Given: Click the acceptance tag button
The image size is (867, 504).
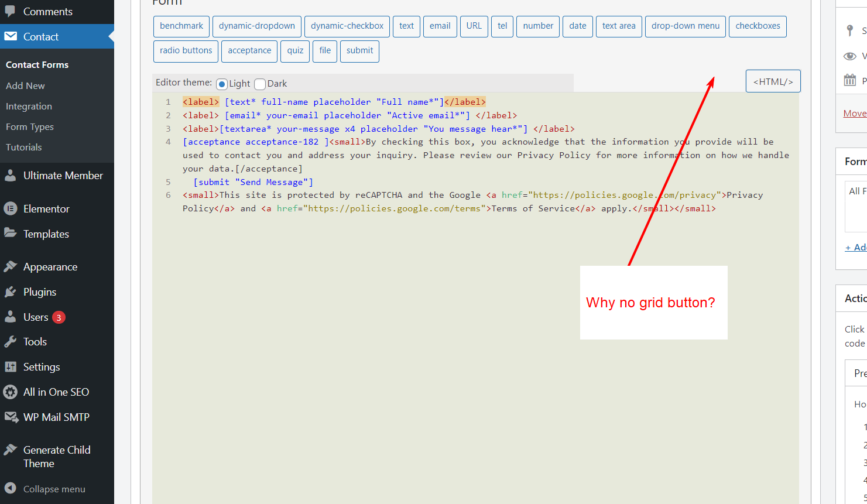Looking at the screenshot, I should pyautogui.click(x=249, y=51).
